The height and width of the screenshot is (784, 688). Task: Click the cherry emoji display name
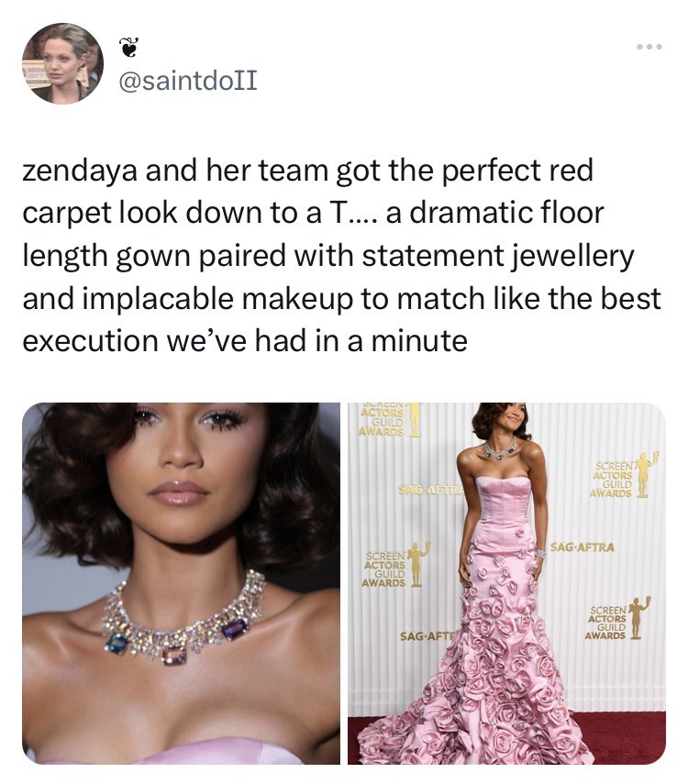point(129,47)
